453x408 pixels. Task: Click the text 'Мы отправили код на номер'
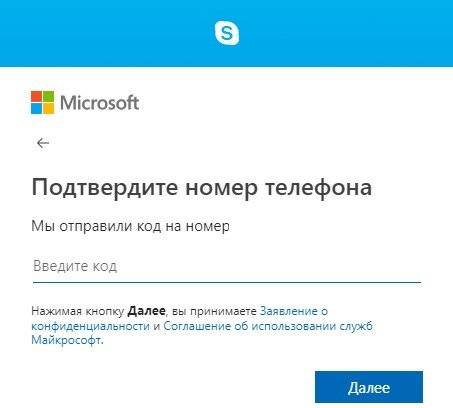(130, 227)
